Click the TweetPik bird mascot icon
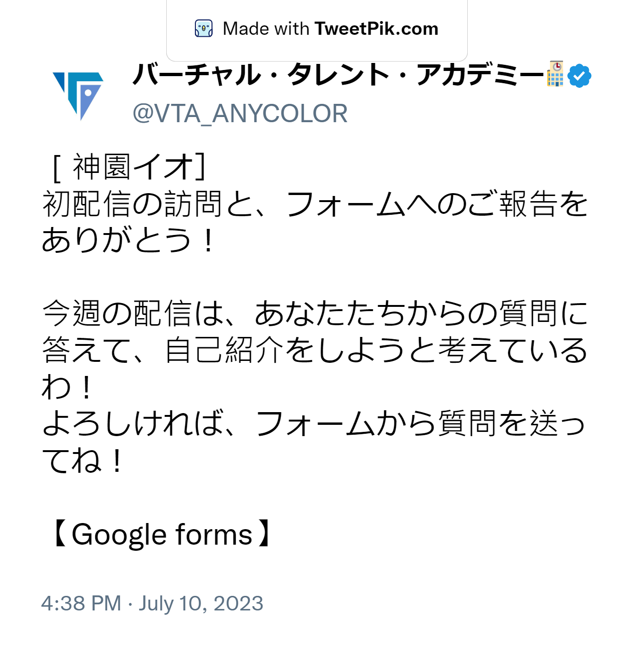 click(x=203, y=29)
